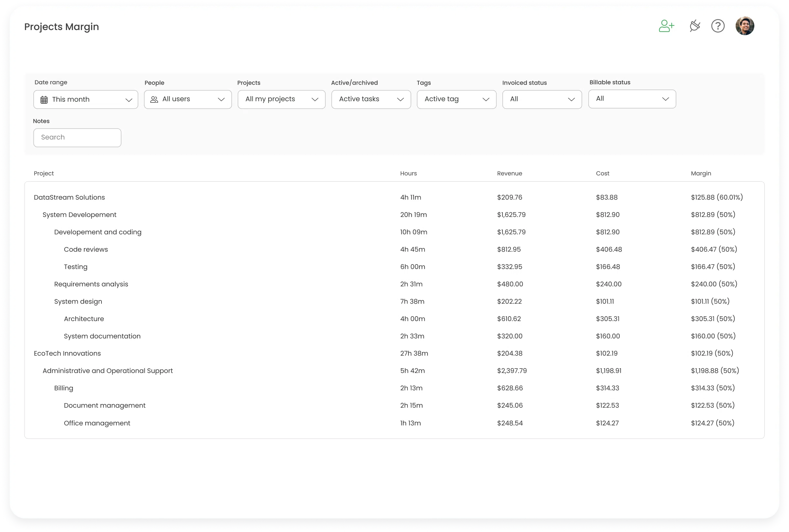Click the $1,198.91 cost value
Screen dimensions: 789x532
coord(608,370)
